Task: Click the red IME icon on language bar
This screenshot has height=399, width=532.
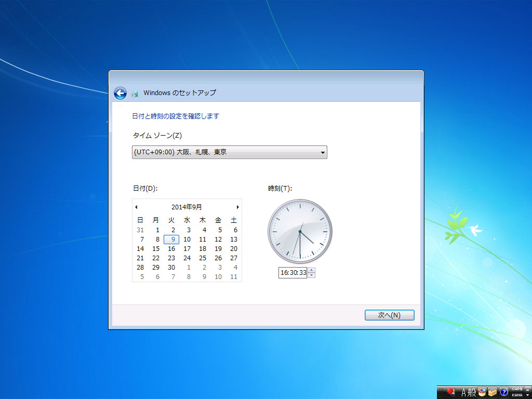Action: [451, 392]
